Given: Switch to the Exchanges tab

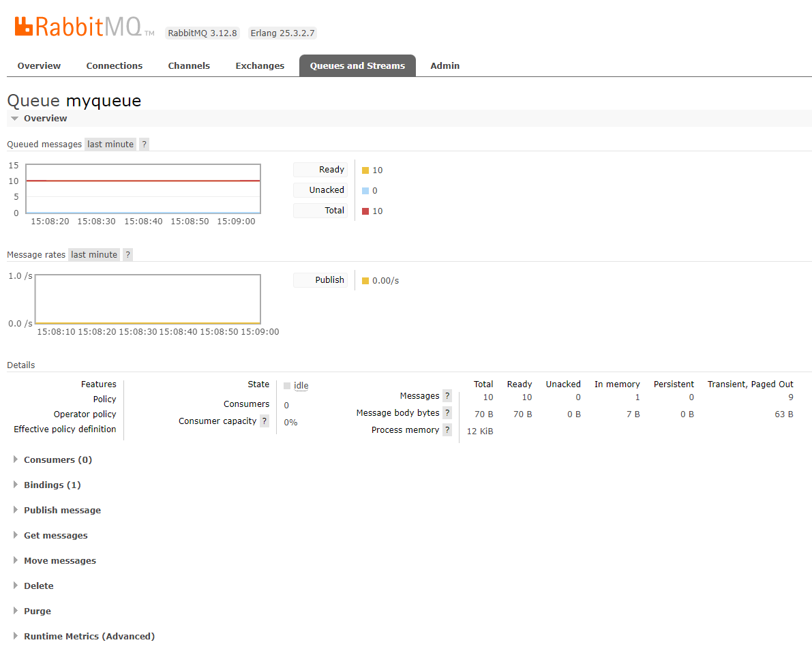Looking at the screenshot, I should [260, 66].
